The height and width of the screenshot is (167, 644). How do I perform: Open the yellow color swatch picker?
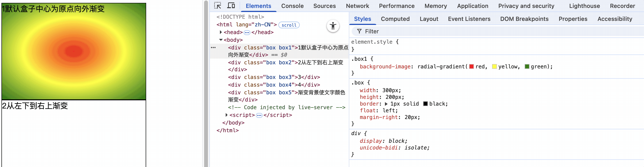[494, 67]
